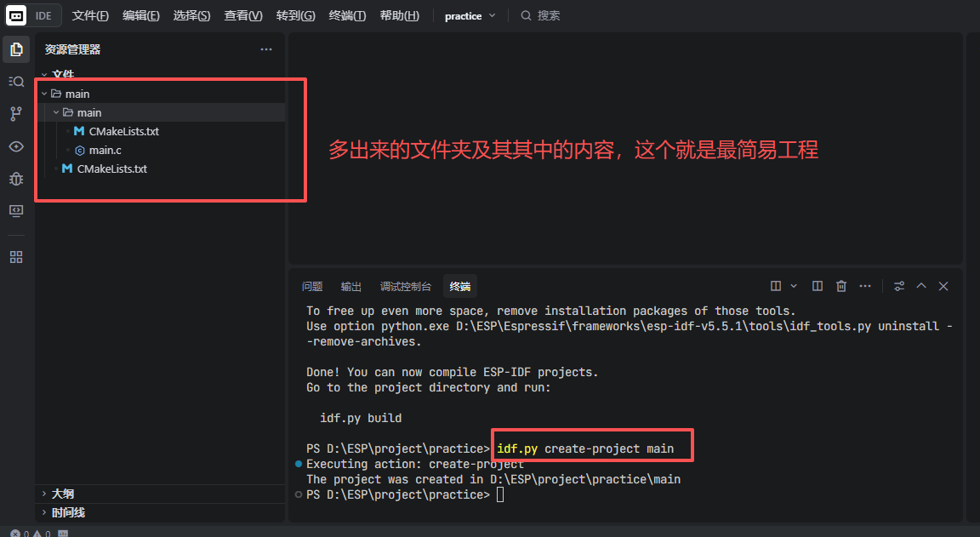Open the Extensions grid icon
The width and height of the screenshot is (980, 537).
pyautogui.click(x=16, y=257)
